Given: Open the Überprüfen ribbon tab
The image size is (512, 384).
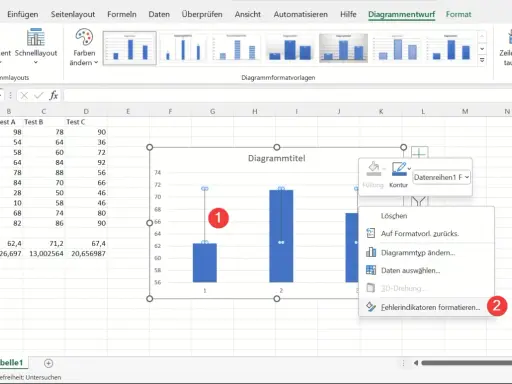Looking at the screenshot, I should point(202,14).
